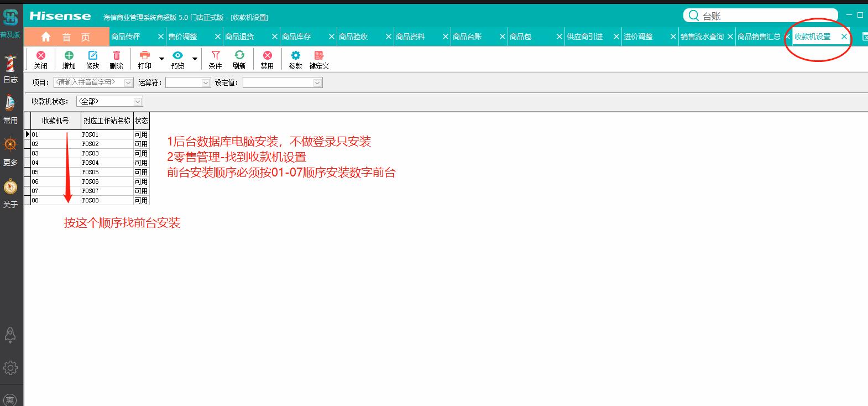
Task: Switch to the 商品销售汇总 tab
Action: (759, 37)
